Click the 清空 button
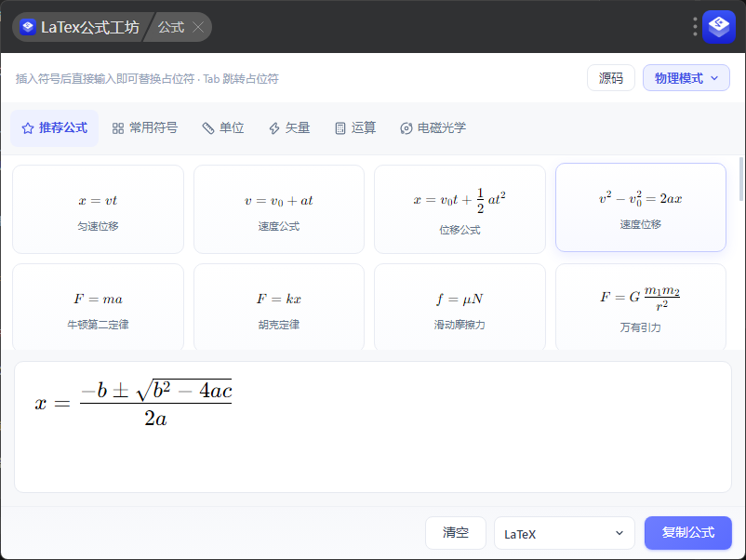Viewport: 746px width, 560px height. [456, 533]
